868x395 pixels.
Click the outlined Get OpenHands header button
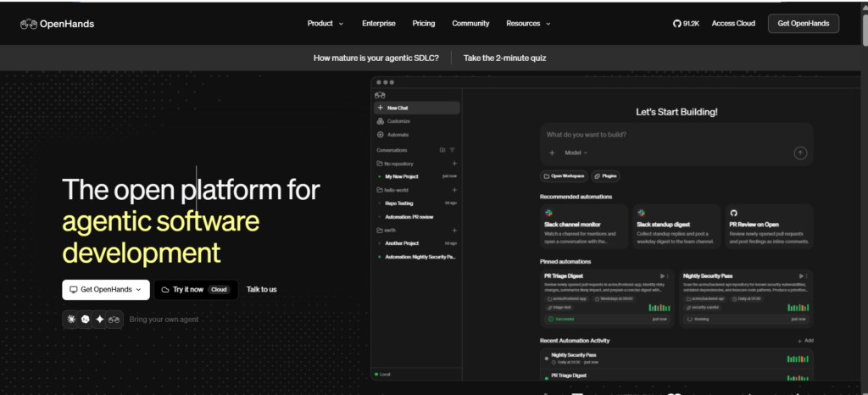(x=804, y=23)
